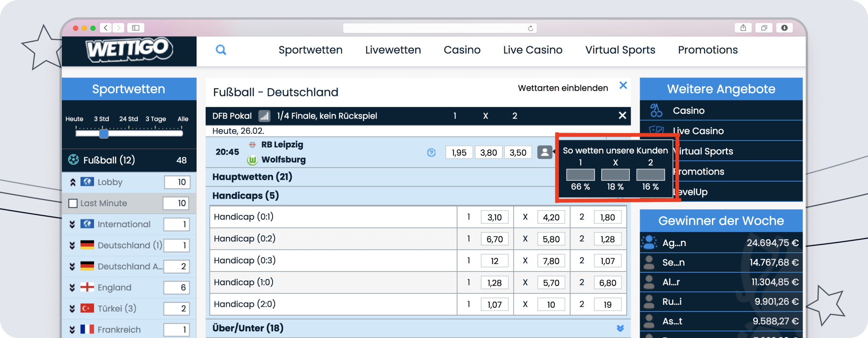The image size is (868, 338).
Task: Click the WETTIGO logo
Action: 129,50
